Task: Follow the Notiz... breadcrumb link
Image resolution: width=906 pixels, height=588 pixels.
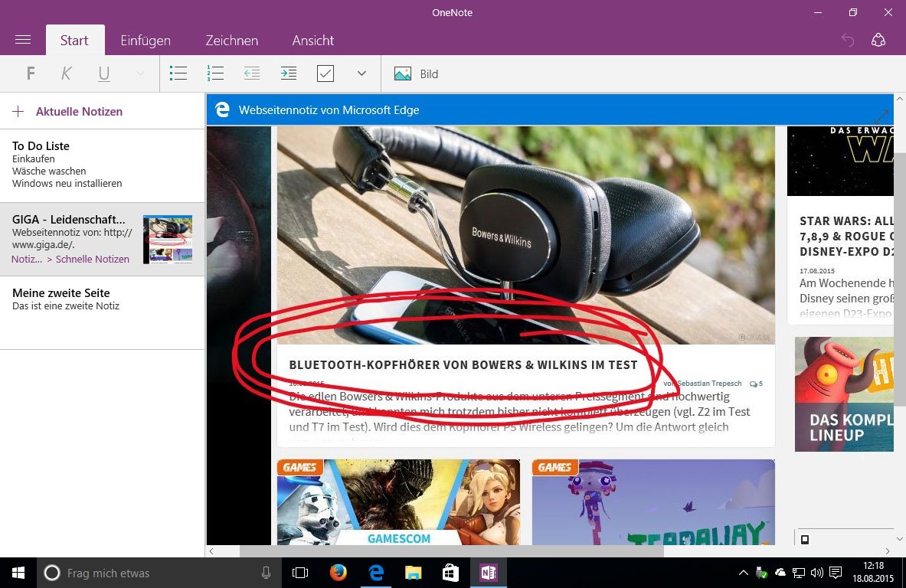Action: coord(27,260)
